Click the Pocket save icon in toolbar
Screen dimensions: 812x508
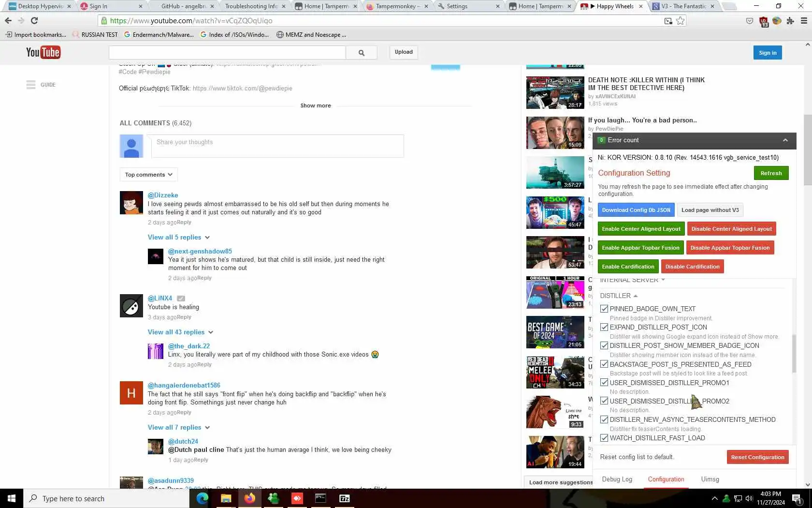tap(750, 21)
